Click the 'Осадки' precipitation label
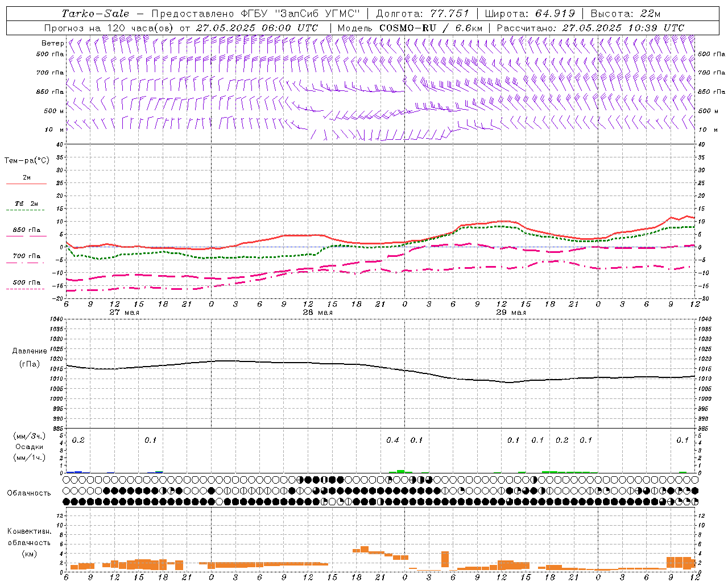728x582 pixels. [29, 447]
